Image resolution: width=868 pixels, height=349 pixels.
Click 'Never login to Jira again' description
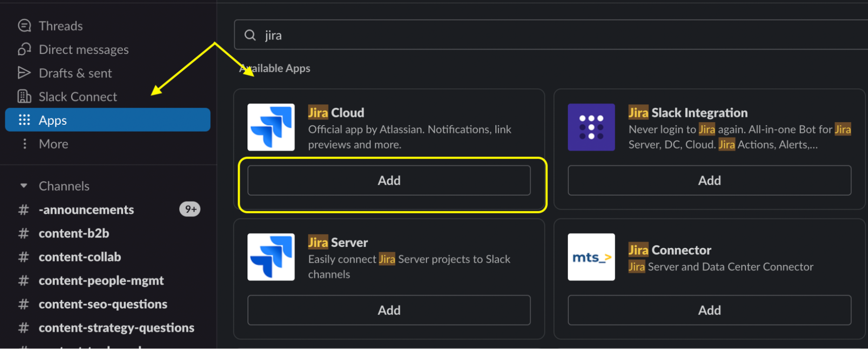click(x=740, y=137)
